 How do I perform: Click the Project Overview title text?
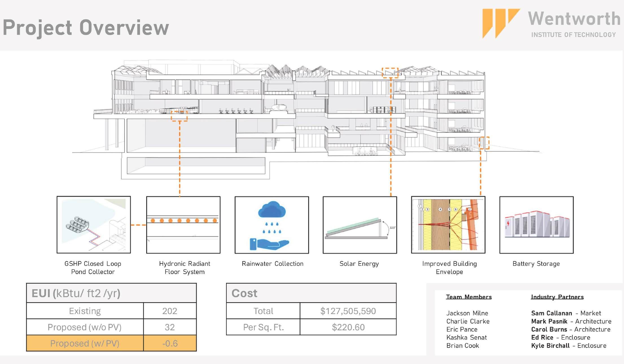click(x=86, y=28)
